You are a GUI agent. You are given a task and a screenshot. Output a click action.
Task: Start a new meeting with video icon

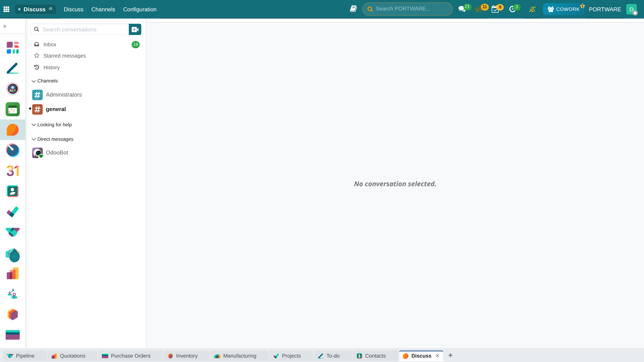(x=135, y=30)
